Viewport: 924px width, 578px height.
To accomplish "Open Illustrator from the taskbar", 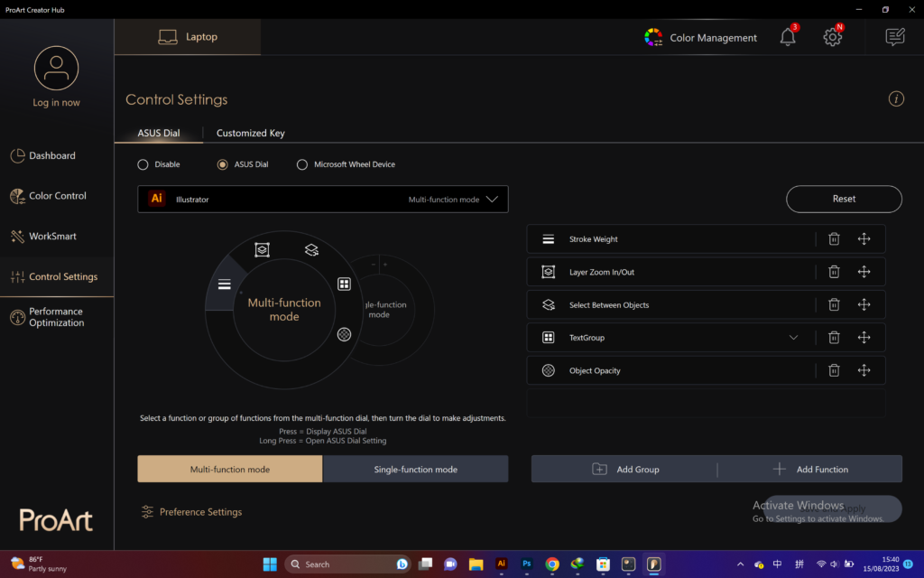I will point(502,564).
